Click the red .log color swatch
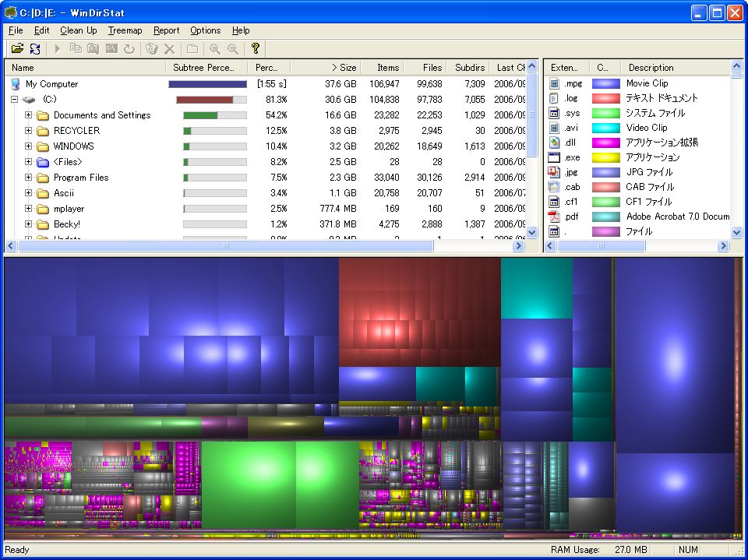 606,98
